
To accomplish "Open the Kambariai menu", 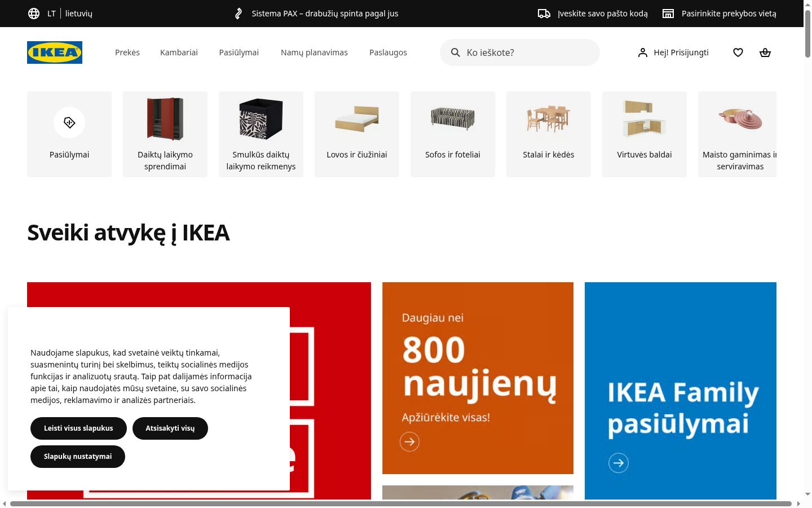I will coord(179,52).
